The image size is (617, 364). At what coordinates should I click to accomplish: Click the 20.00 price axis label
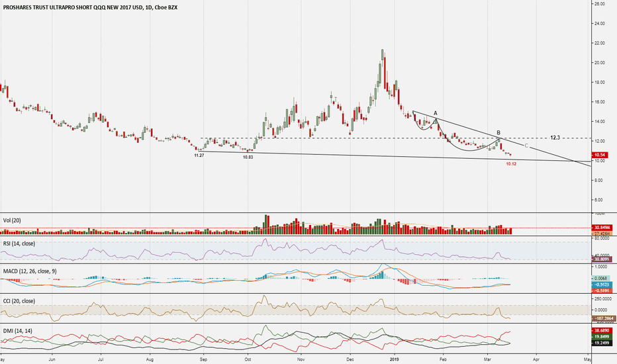tap(600, 63)
